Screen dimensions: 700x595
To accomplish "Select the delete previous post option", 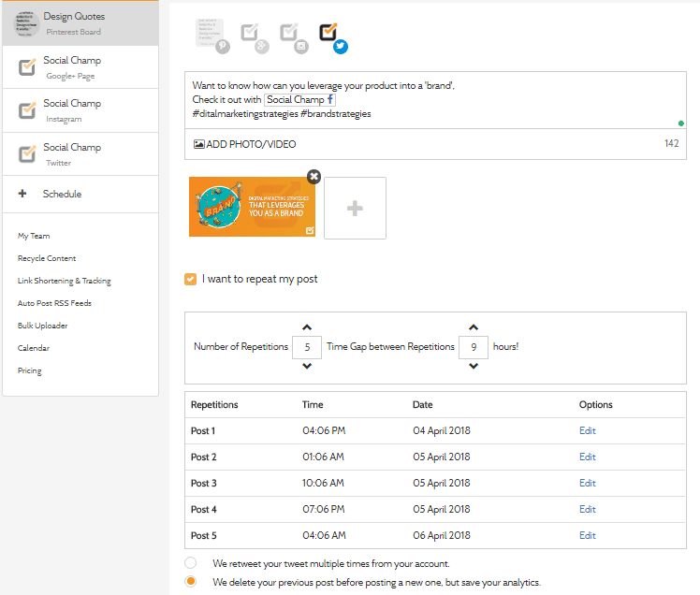I will click(191, 582).
